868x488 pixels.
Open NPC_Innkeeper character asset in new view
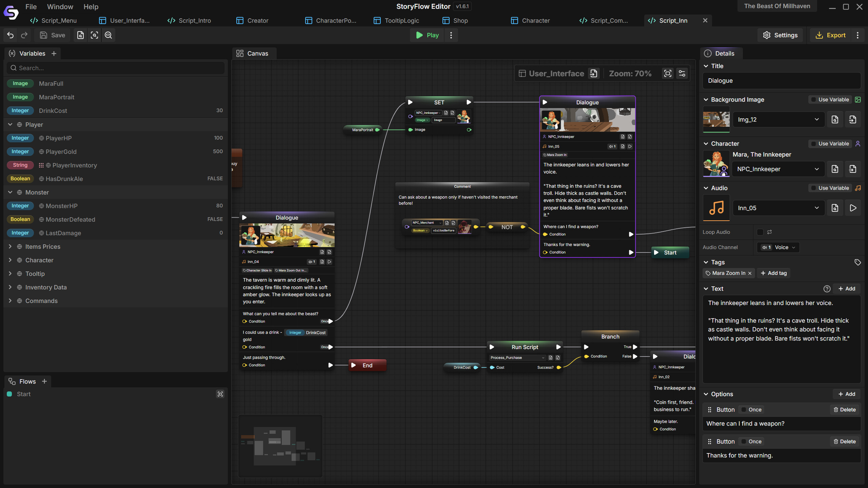853,169
